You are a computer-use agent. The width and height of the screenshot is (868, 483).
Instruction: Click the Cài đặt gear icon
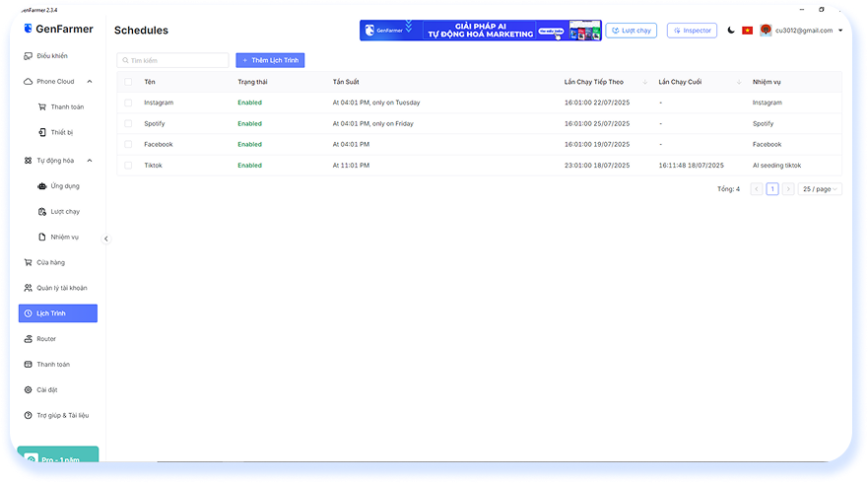[28, 390]
